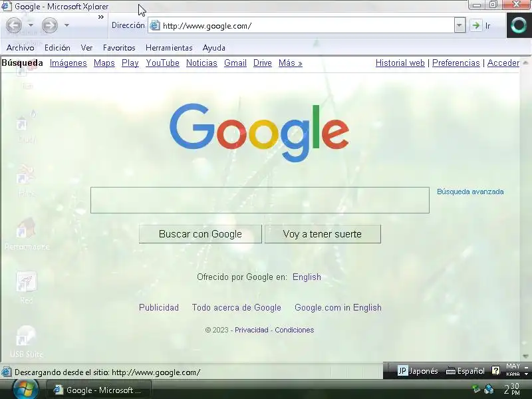
Task: Open the Herramientas menu
Action: [x=169, y=48]
